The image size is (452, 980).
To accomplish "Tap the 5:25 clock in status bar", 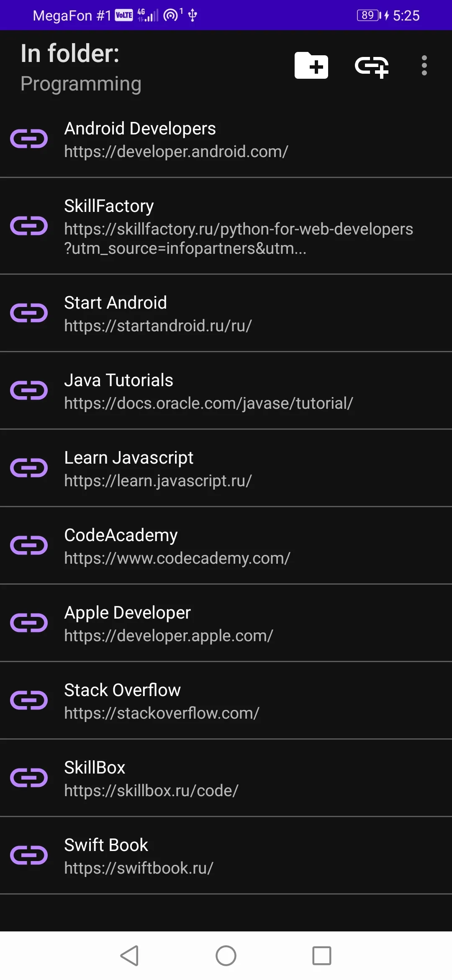I will point(406,15).
